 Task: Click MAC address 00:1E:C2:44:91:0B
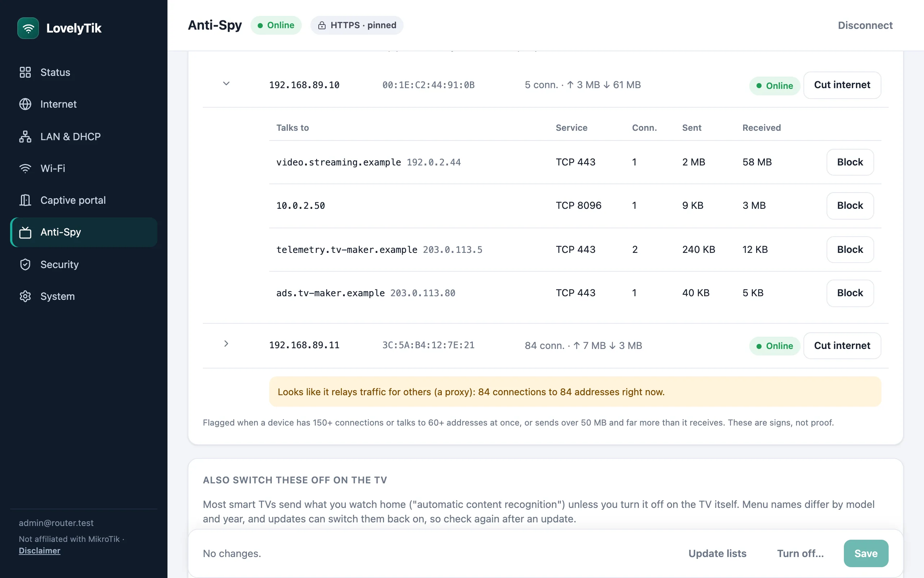click(x=428, y=85)
